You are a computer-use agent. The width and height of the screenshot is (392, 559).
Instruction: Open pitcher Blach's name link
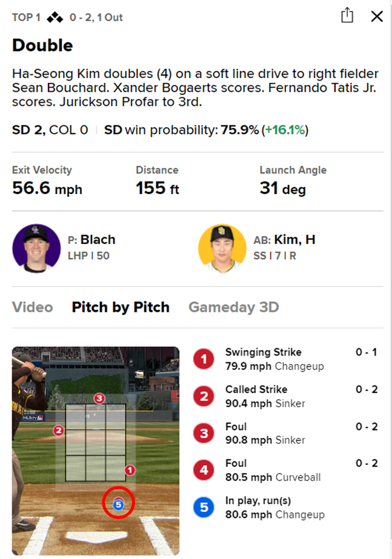tap(98, 240)
